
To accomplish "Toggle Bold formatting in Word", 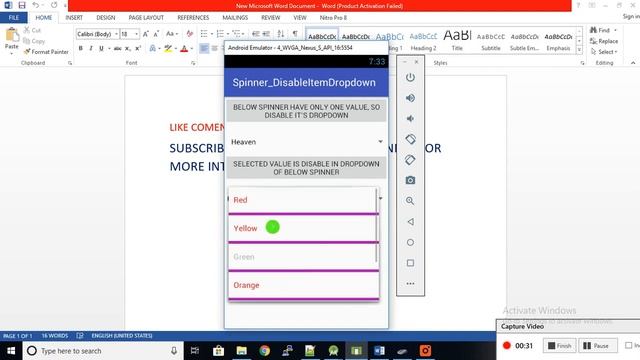I will point(80,49).
